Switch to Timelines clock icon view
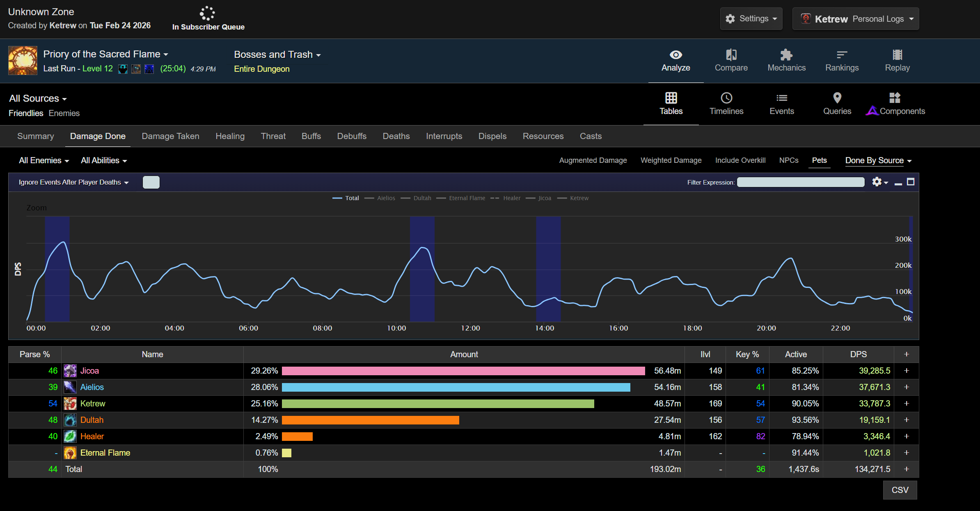Viewport: 980px width, 511px height. click(726, 98)
